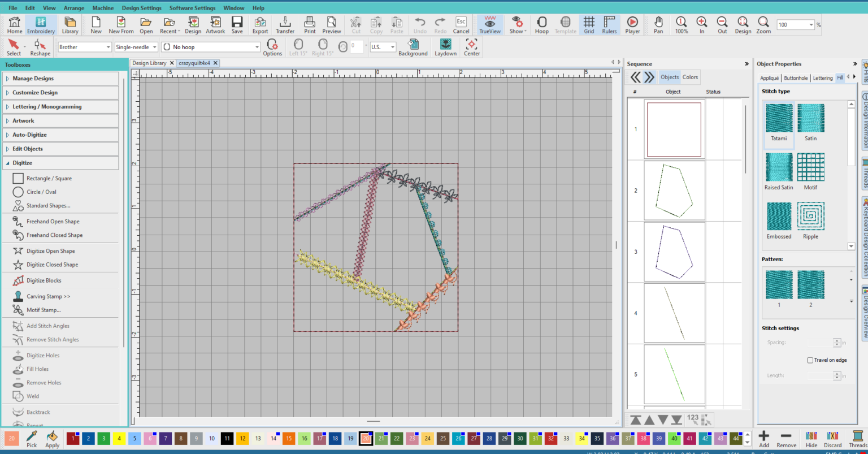Viewport: 868px width, 454px height.
Task: Enable the Travel on edge checkbox
Action: click(810, 360)
